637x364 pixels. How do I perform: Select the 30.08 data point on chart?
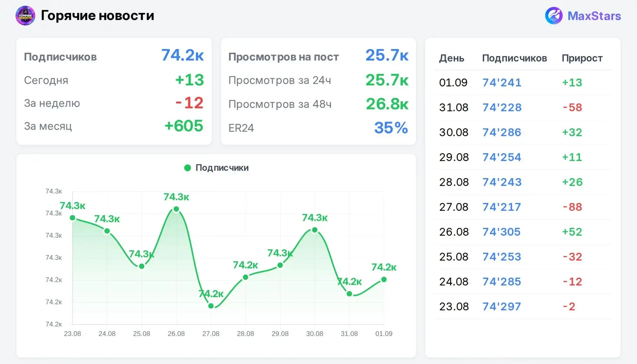pyautogui.click(x=315, y=230)
